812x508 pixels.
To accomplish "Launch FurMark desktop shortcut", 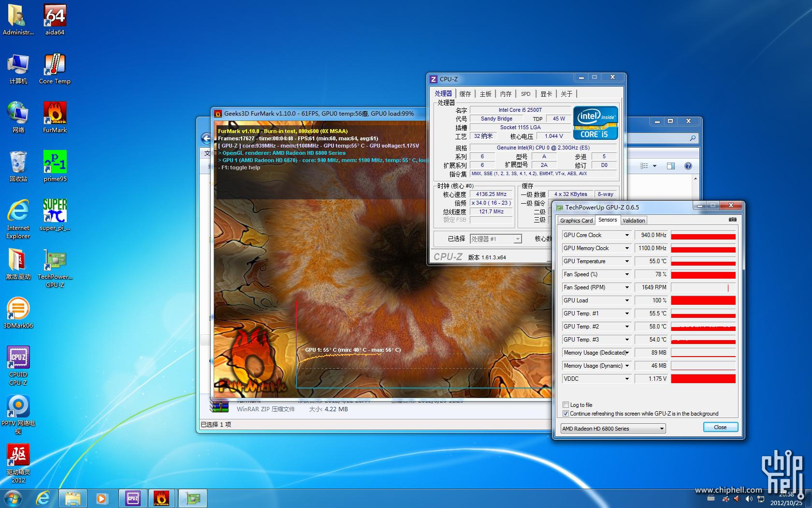I will tap(55, 117).
